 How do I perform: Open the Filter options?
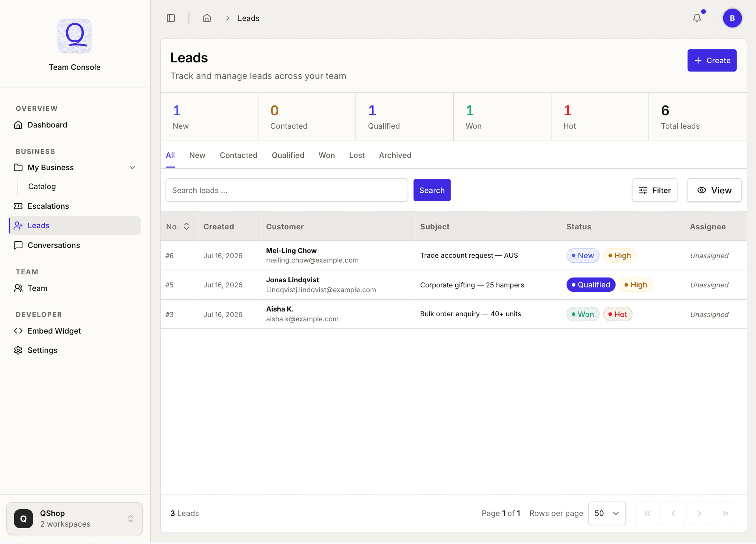tap(655, 190)
